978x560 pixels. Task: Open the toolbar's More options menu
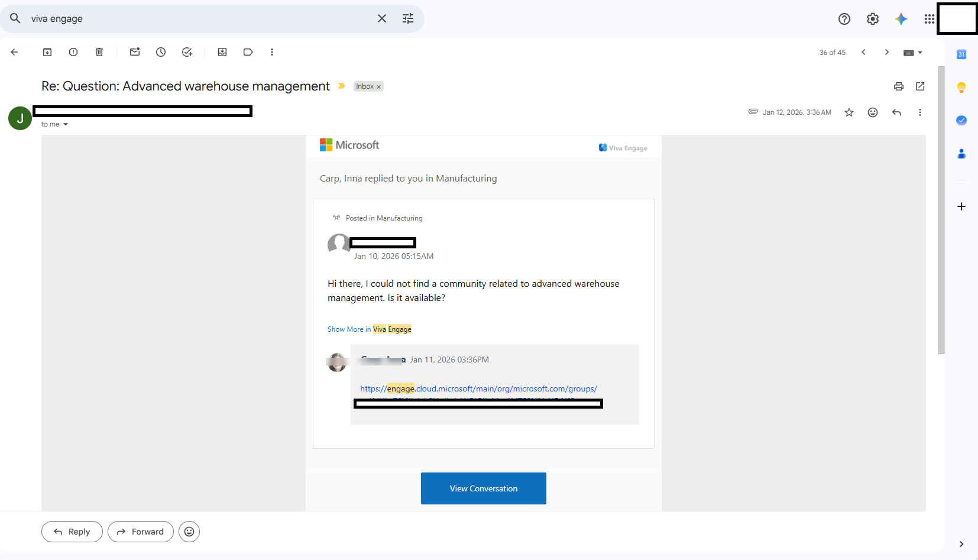[x=272, y=52]
